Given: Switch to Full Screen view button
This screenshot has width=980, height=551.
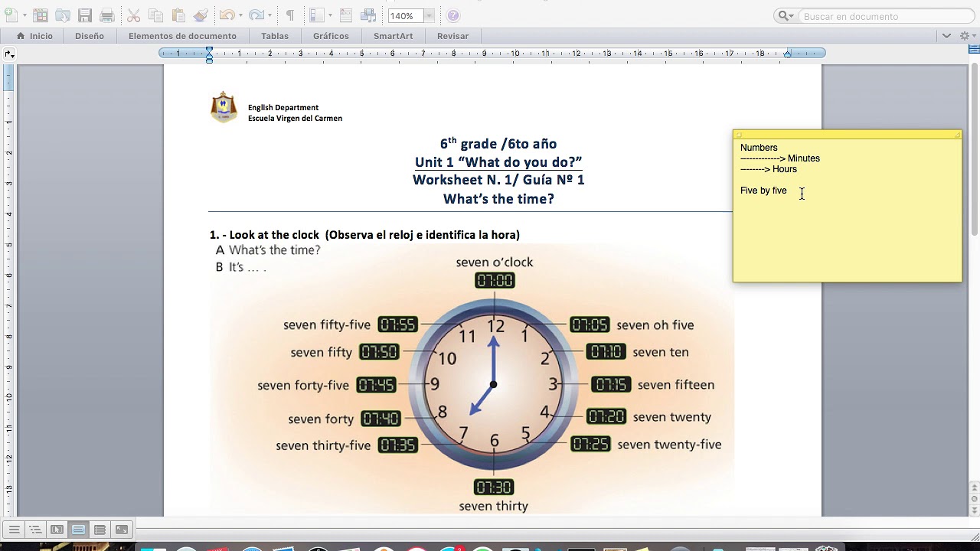Looking at the screenshot, I should 121,530.
